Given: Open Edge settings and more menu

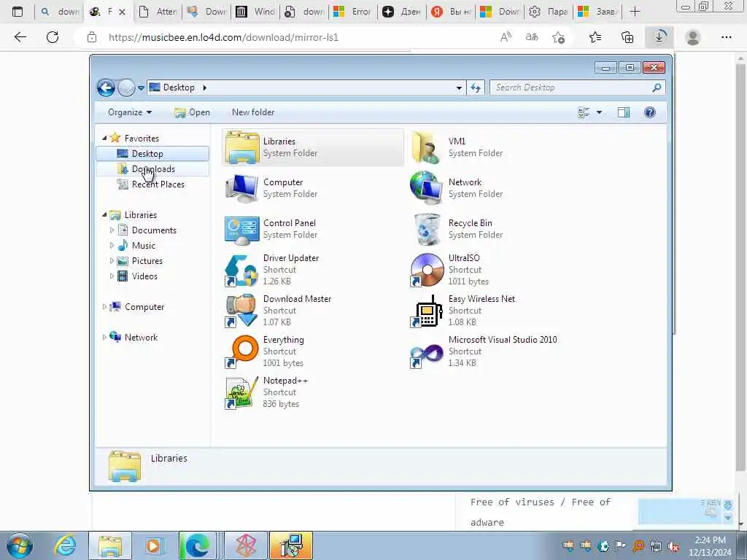Looking at the screenshot, I should (726, 37).
